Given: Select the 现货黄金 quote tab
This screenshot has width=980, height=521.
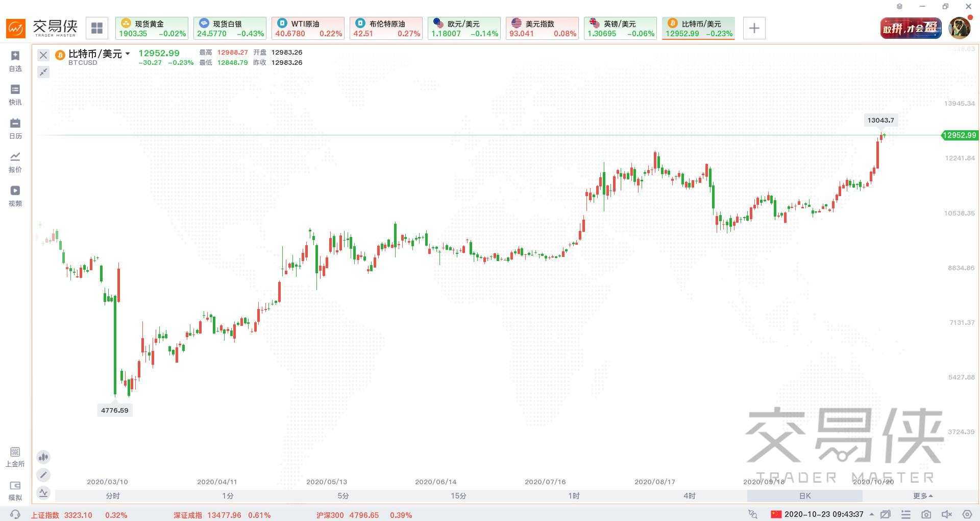Looking at the screenshot, I should 152,28.
